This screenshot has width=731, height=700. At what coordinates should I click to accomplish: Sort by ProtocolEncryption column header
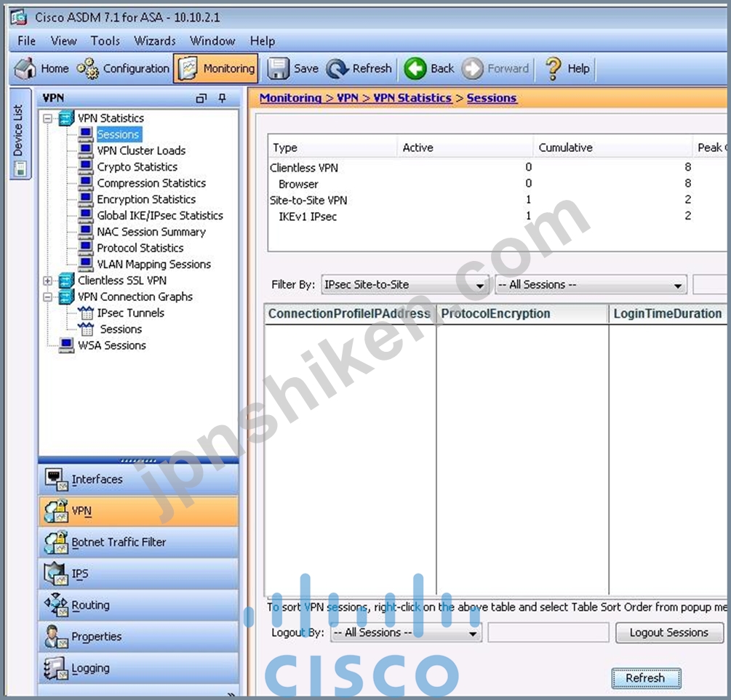click(x=522, y=313)
